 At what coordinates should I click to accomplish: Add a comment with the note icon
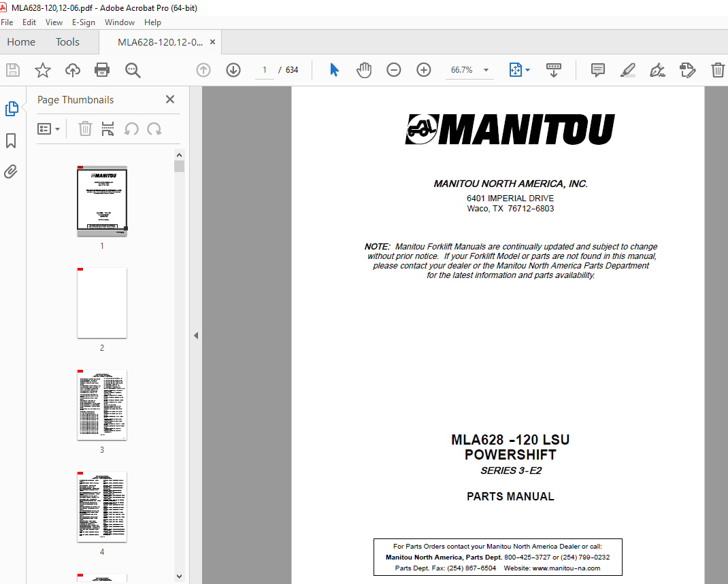(598, 70)
